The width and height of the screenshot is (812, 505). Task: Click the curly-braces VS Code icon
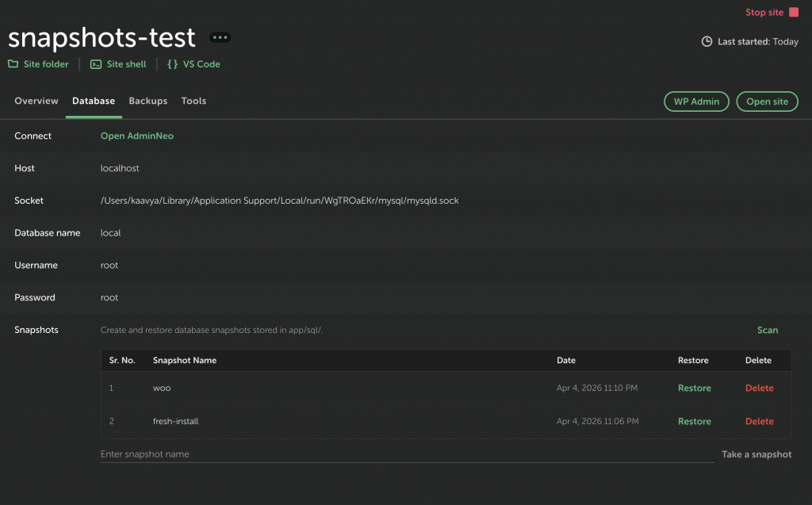(171, 64)
